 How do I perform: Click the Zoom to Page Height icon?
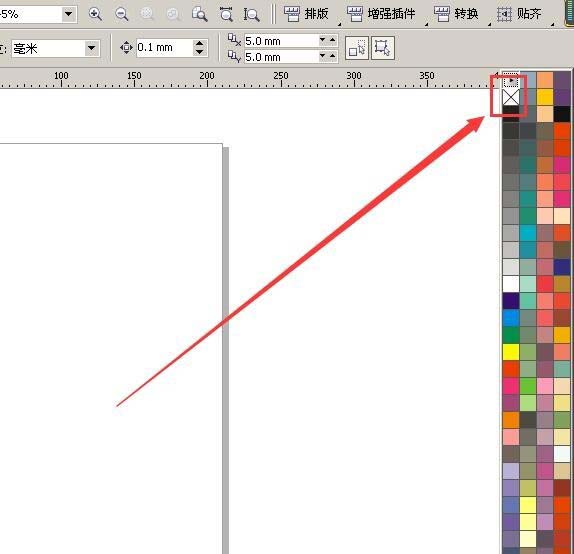tap(251, 14)
